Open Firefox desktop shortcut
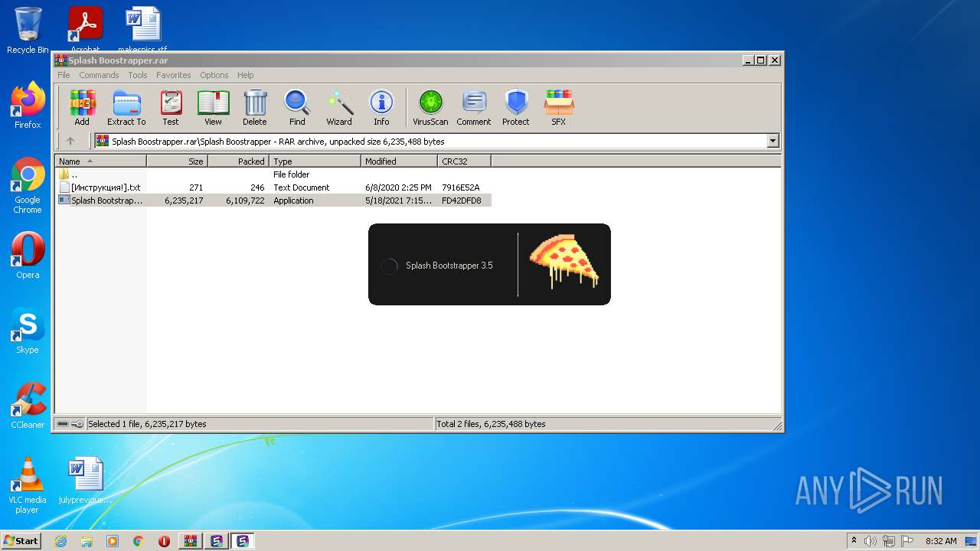 (28, 106)
